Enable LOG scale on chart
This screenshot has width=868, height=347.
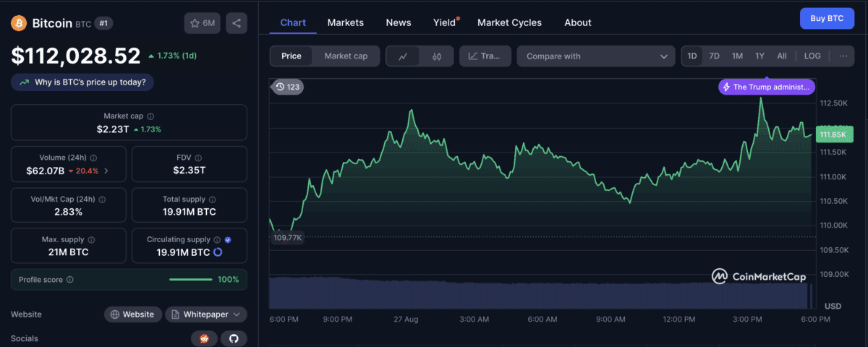pyautogui.click(x=812, y=56)
